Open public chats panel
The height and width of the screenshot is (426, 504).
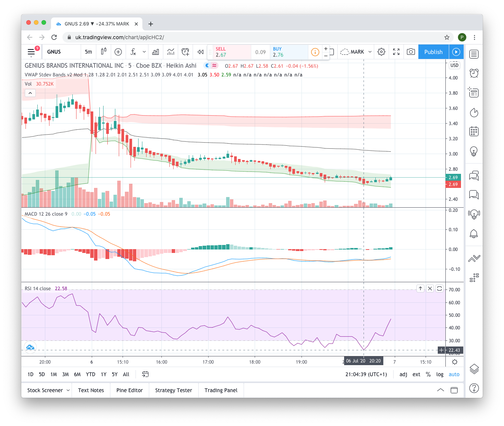point(474,176)
